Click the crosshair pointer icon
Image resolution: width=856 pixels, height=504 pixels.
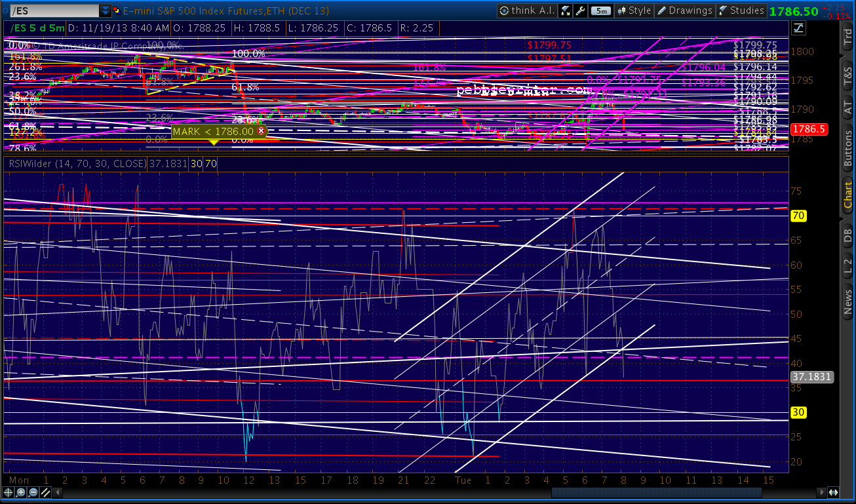(8, 492)
